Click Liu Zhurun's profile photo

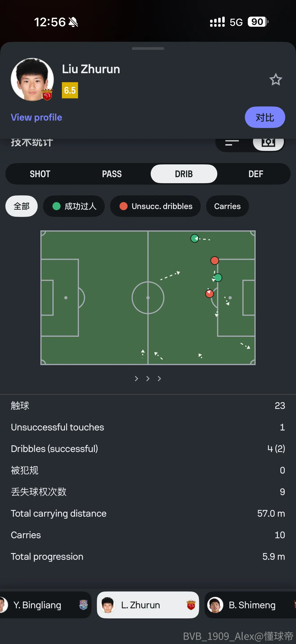click(x=32, y=79)
